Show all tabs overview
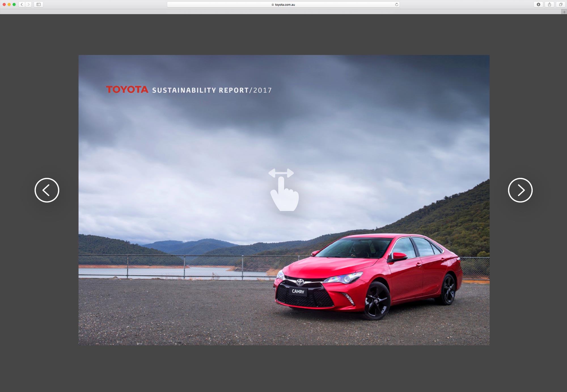 pos(560,5)
